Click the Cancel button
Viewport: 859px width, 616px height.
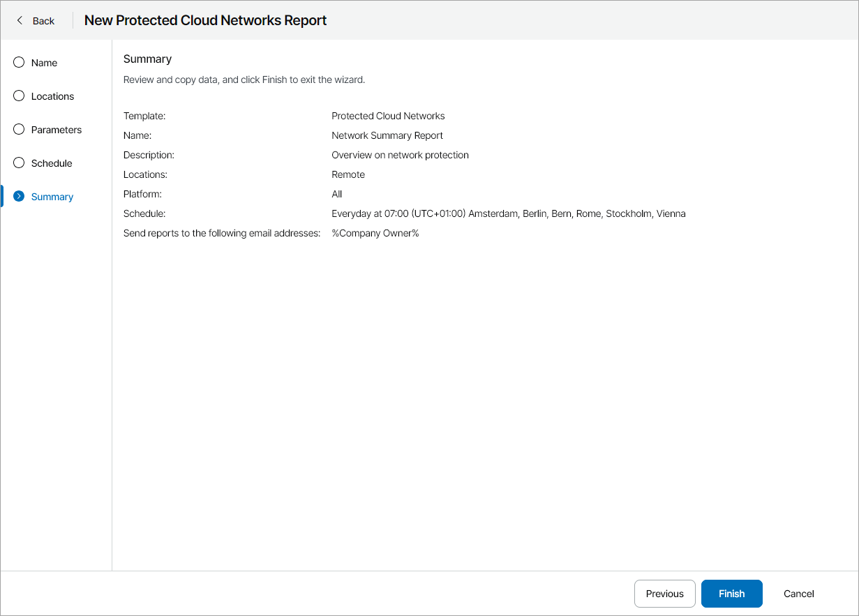click(798, 594)
